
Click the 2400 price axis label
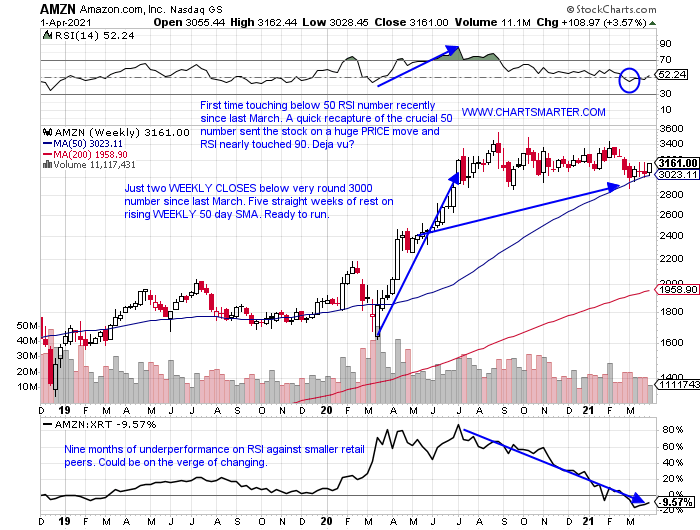click(x=671, y=235)
